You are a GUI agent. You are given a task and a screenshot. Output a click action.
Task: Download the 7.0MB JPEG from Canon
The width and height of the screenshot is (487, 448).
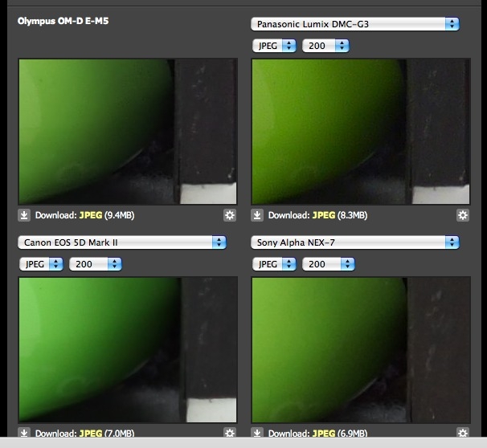[x=91, y=433]
